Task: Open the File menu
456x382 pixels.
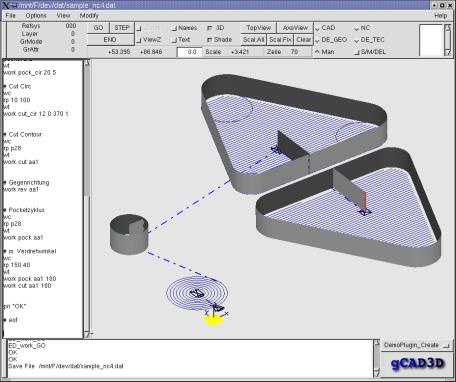Action: (x=11, y=16)
